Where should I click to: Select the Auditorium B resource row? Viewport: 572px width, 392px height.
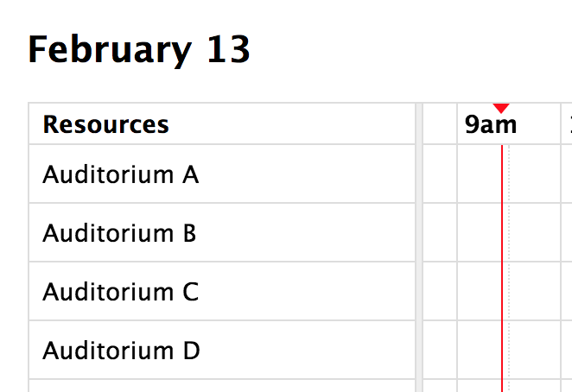click(x=119, y=233)
